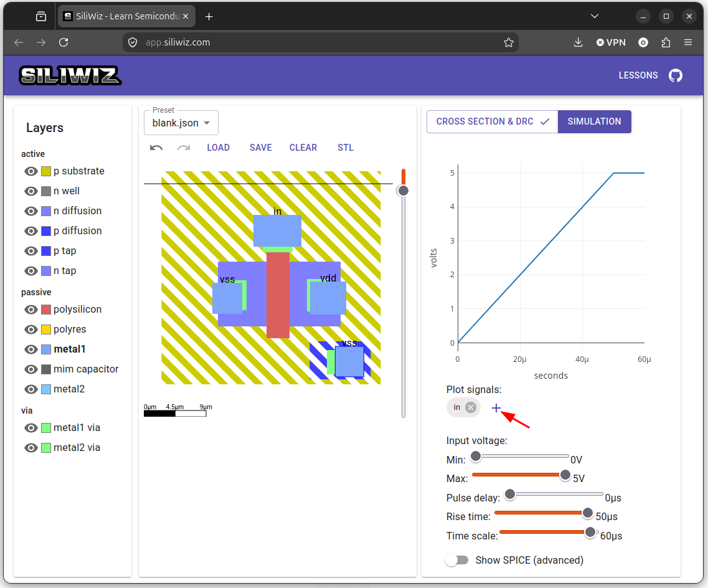708x588 pixels.
Task: Click CLEAR to erase the layout
Action: tap(303, 148)
